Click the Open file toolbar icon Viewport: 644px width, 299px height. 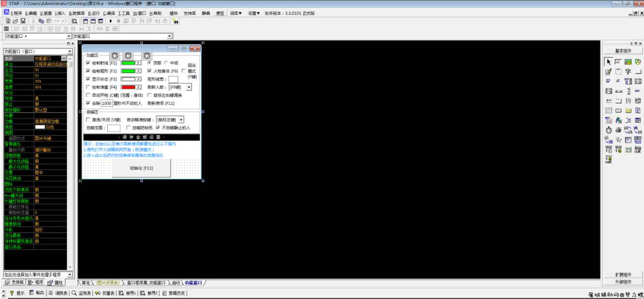click(x=15, y=21)
